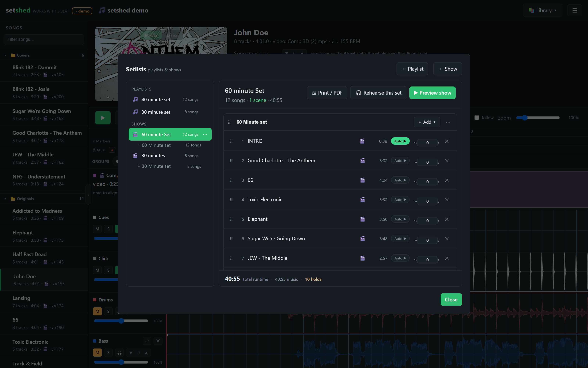
Task: Click the Filter songs input field
Action: coord(44,39)
